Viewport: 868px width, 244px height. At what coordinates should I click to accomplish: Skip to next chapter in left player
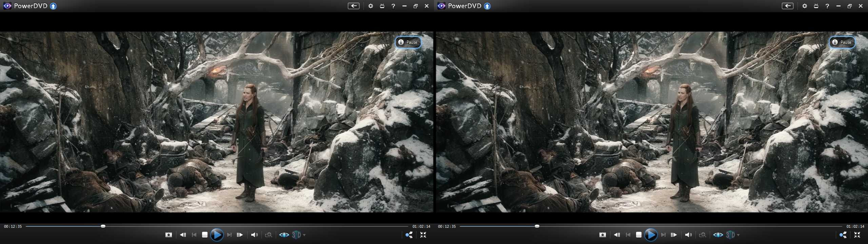pyautogui.click(x=230, y=235)
